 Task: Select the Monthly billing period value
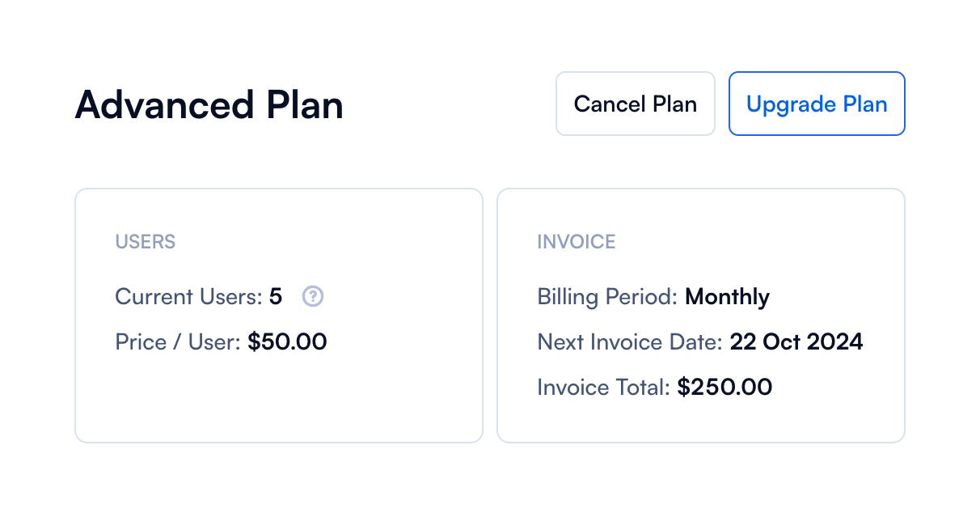click(x=727, y=297)
